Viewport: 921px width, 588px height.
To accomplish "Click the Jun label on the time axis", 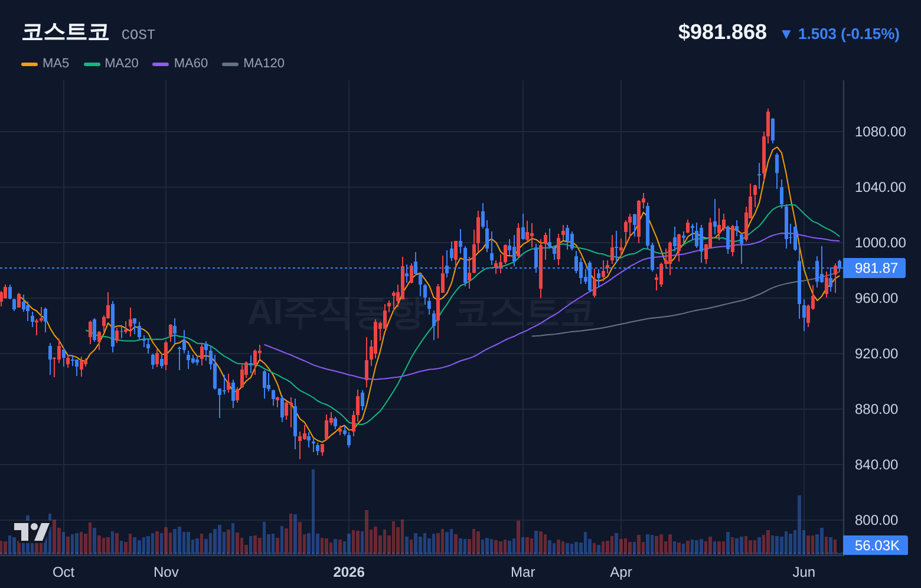I will click(804, 572).
